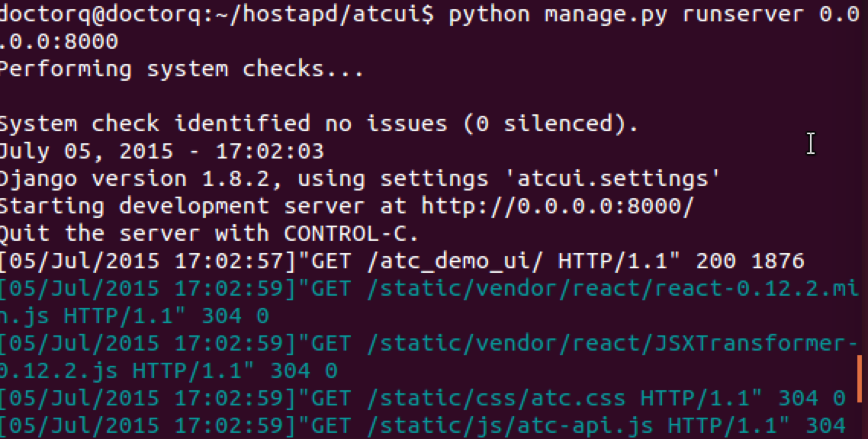This screenshot has width=868, height=439.
Task: Click the '.0.0:8000' wrapped address text
Action: click(x=59, y=42)
